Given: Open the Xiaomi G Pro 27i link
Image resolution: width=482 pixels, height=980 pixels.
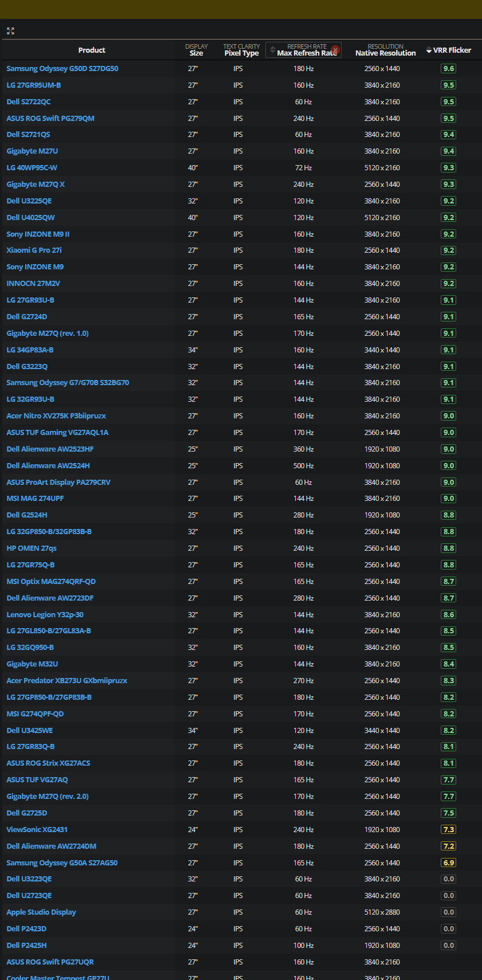Looking at the screenshot, I should (34, 250).
